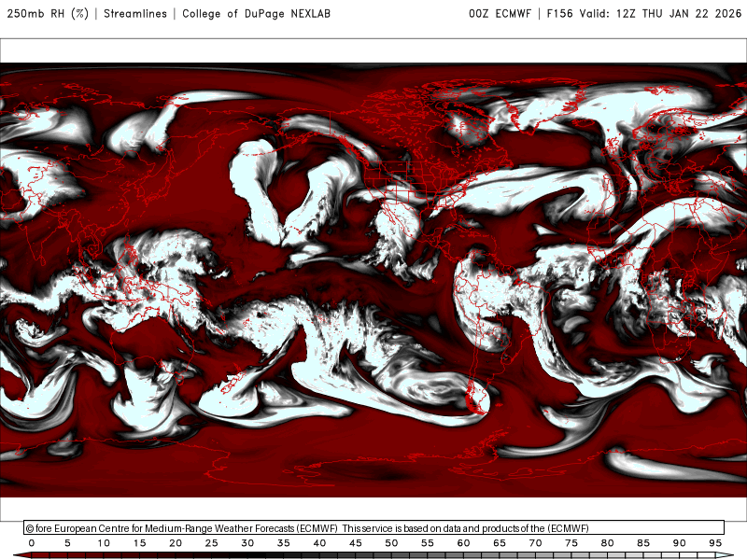Click the "50" label on the color scale

(x=391, y=543)
